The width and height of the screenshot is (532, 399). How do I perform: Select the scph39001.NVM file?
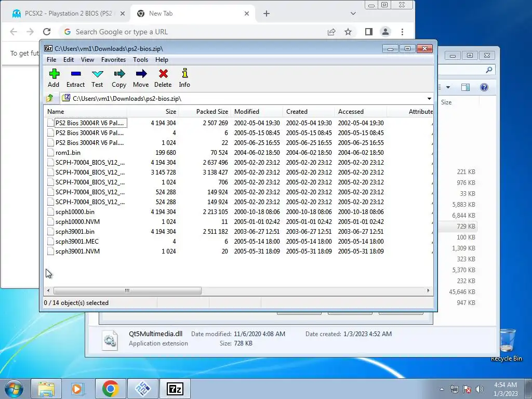tap(78, 251)
